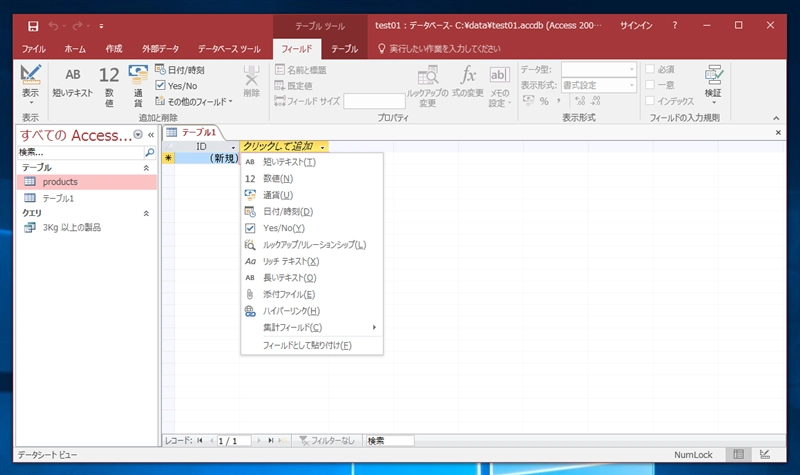Screen dimensions: 800x475
Task: Choose 数値(N) from the field menu
Action: click(312, 179)
